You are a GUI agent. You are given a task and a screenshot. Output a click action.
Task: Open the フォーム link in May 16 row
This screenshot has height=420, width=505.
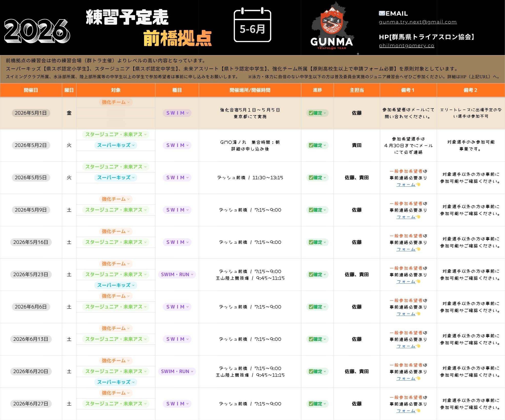406,249
